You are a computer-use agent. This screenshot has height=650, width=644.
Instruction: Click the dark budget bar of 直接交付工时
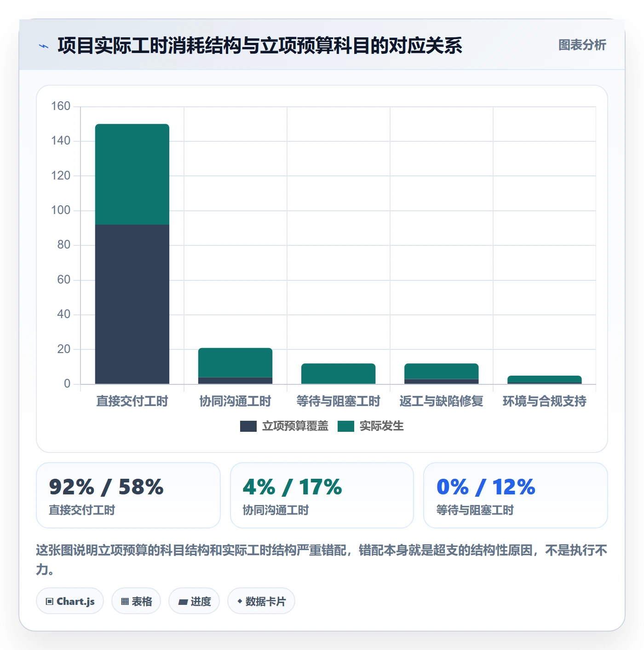click(132, 304)
